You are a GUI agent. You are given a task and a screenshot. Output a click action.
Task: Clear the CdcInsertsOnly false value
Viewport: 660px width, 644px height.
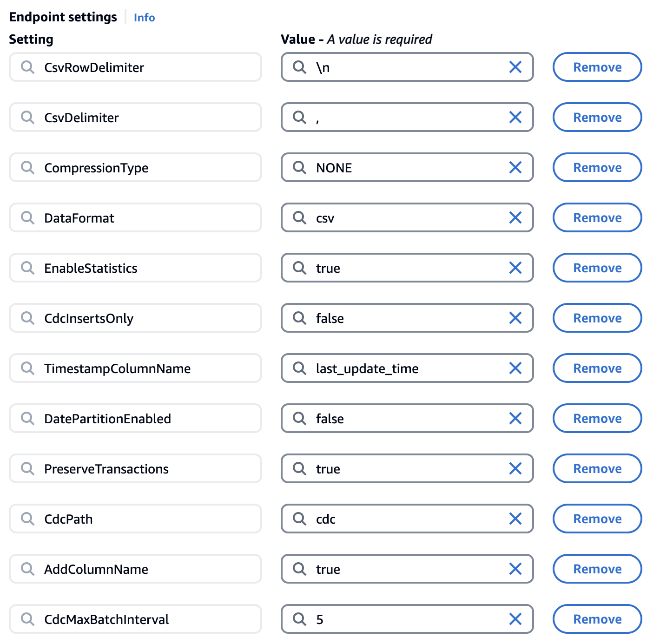[515, 318]
